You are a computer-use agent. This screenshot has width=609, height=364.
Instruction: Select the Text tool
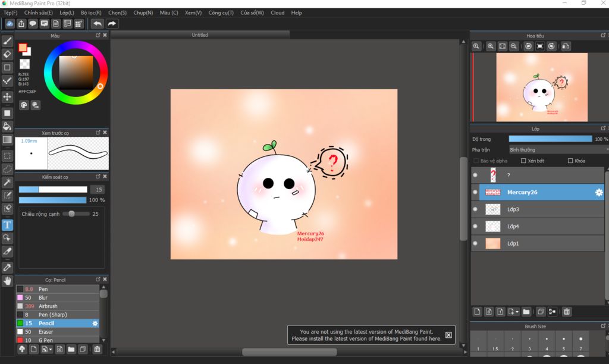click(7, 225)
